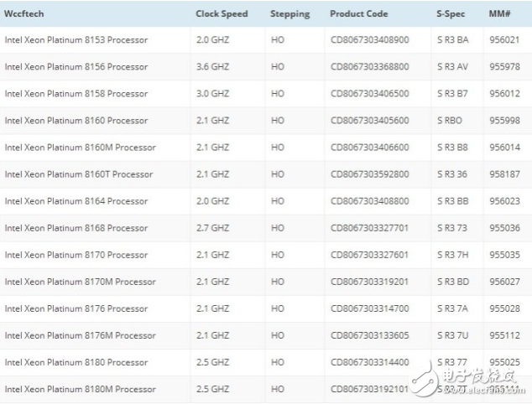Screen dimensions: 532x404
Task: Click the MM# column header
Action: [500, 13]
